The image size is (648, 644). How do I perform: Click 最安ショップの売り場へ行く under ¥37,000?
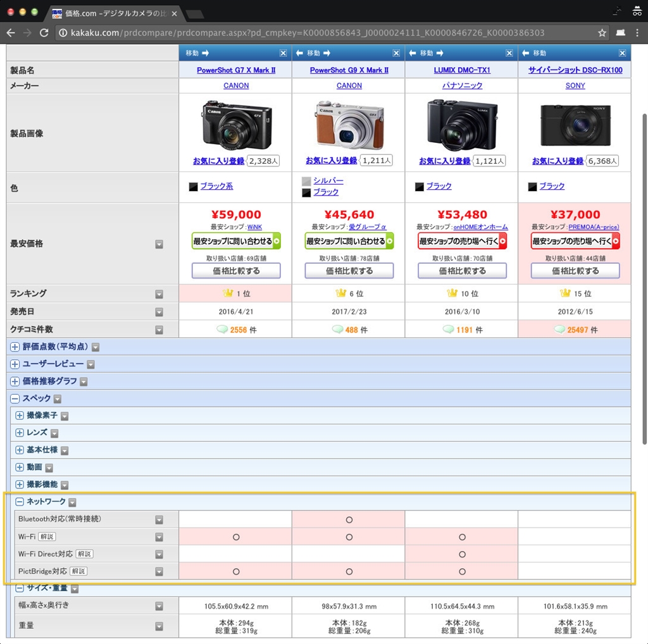575,241
